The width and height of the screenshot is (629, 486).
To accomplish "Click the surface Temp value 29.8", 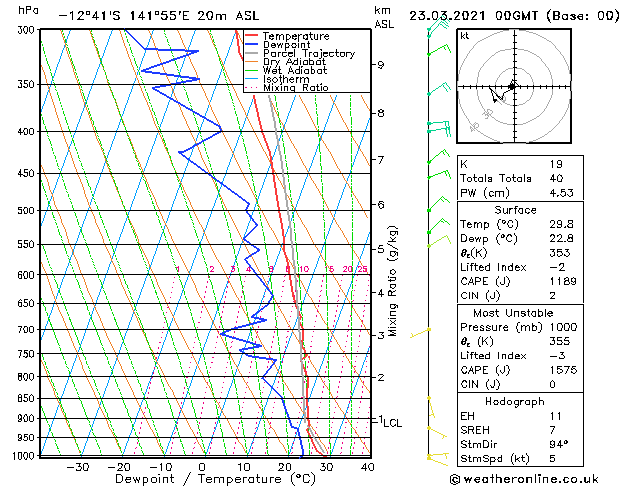I will coord(561,224).
